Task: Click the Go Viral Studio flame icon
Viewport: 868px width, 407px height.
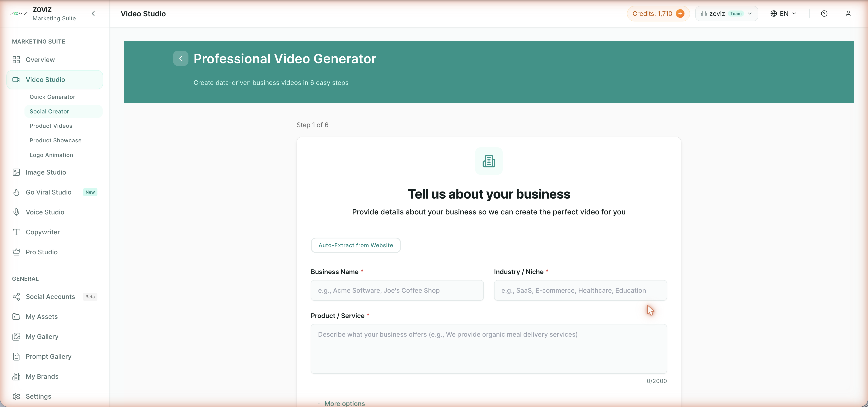Action: (16, 192)
